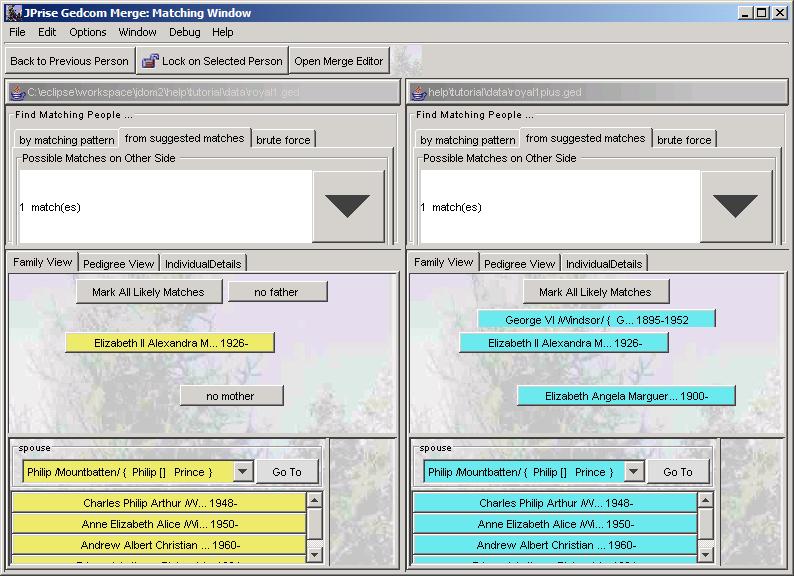Viewport: 794px width, 576px height.
Task: Expand left Possible Matches dropdown arrow
Action: pyautogui.click(x=348, y=206)
